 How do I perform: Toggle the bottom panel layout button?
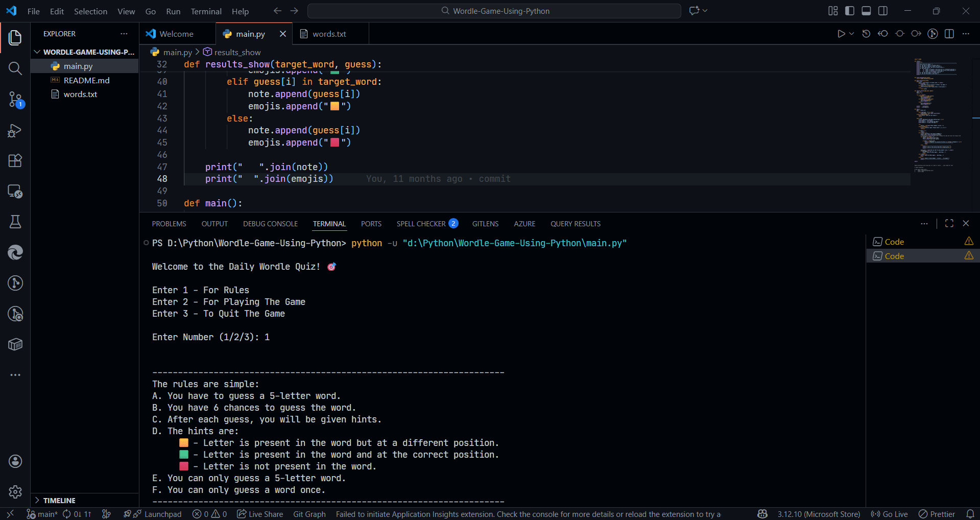(x=866, y=11)
